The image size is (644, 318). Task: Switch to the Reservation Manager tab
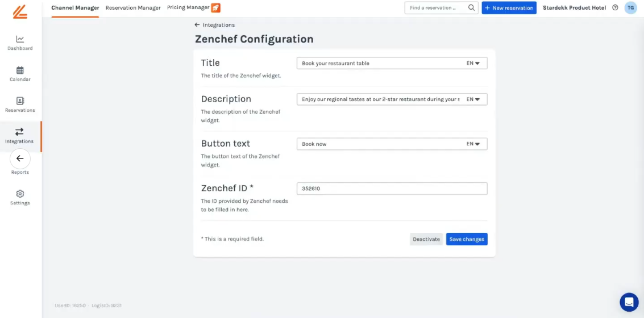pyautogui.click(x=133, y=8)
